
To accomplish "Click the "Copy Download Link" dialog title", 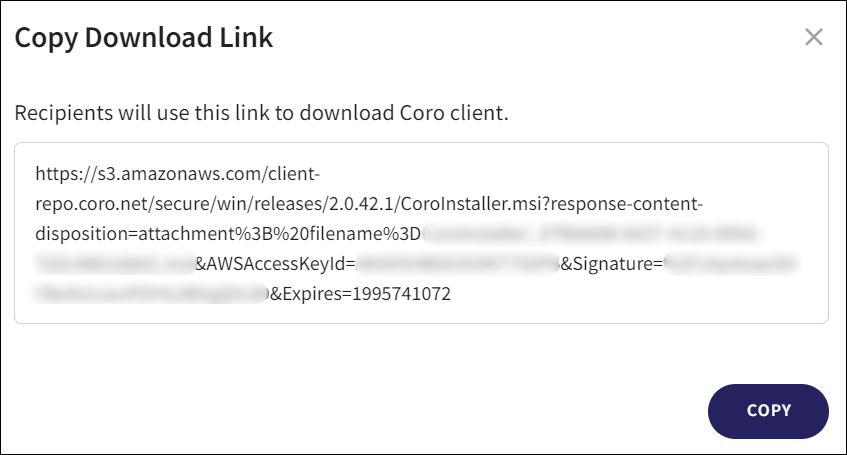I will [x=143, y=39].
